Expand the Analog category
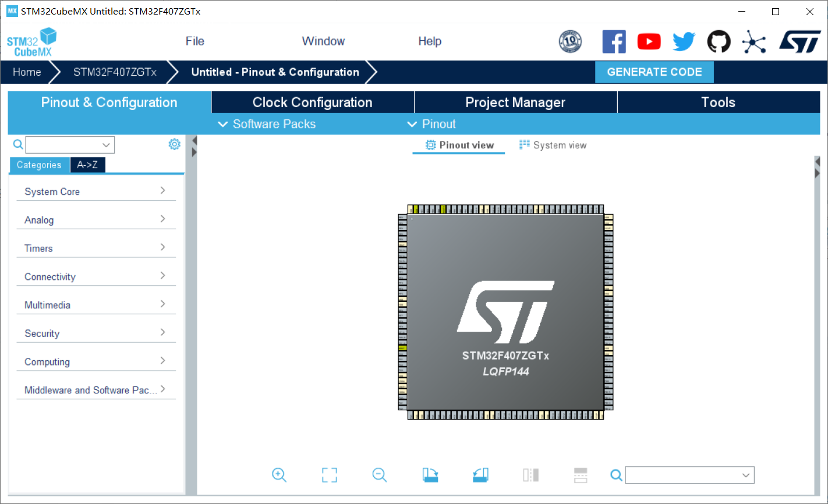Image resolution: width=828 pixels, height=504 pixels. [x=96, y=220]
